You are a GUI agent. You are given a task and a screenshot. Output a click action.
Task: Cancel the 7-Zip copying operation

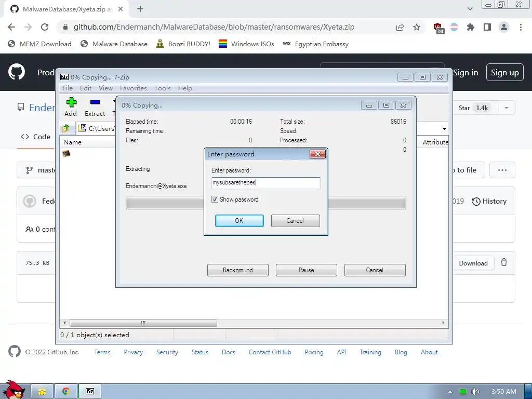click(375, 270)
